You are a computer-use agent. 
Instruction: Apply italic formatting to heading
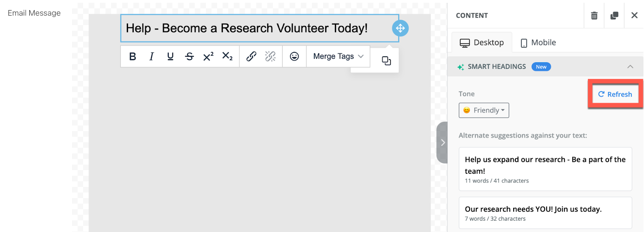151,57
